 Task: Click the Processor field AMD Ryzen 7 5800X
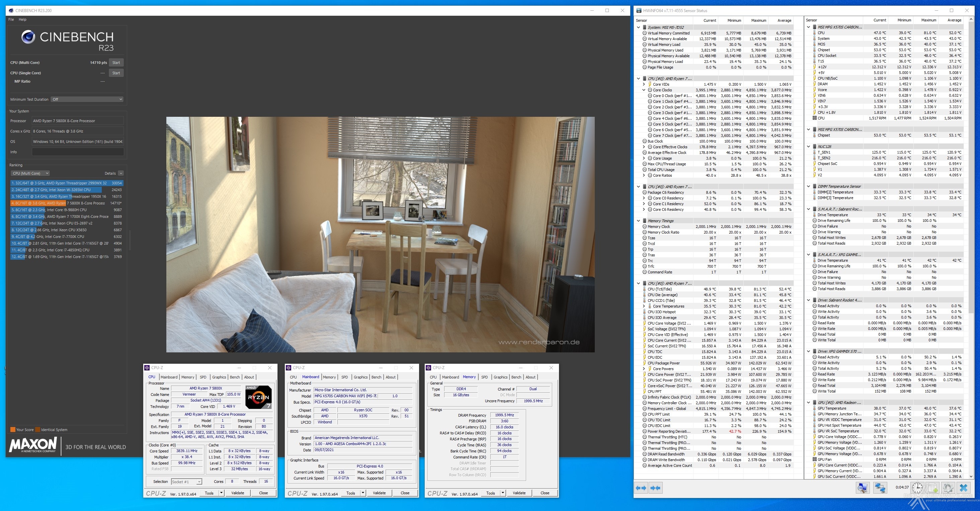coord(78,120)
